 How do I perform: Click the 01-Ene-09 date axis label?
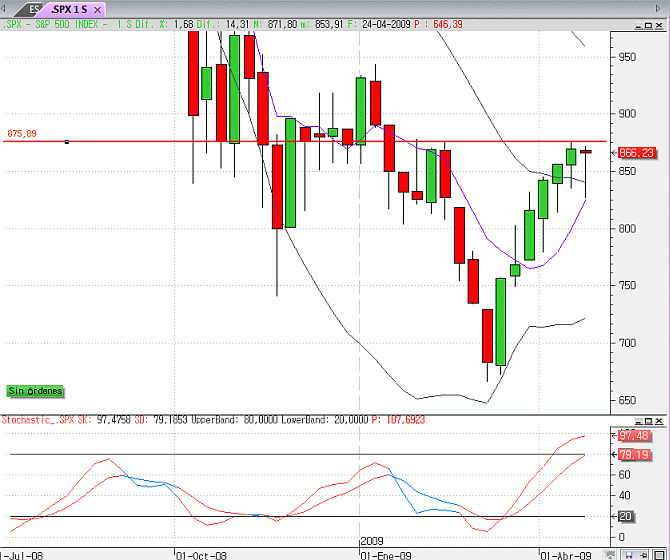386,556
